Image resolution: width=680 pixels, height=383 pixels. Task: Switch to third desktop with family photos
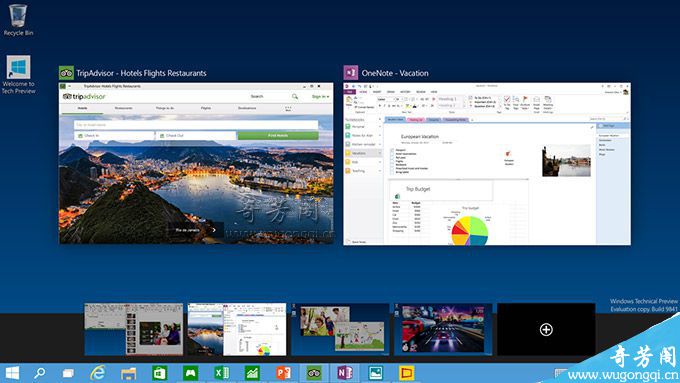click(340, 329)
